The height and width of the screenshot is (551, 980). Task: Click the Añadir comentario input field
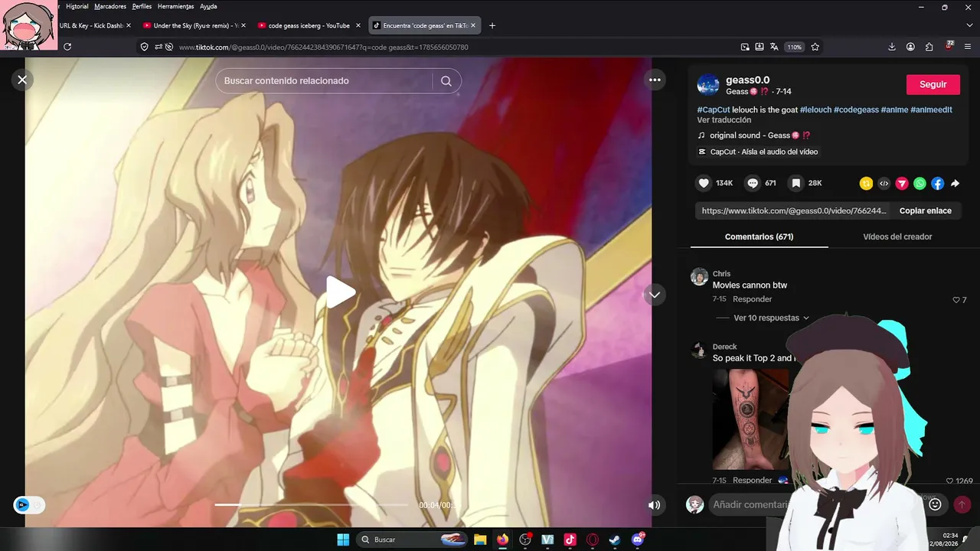click(x=750, y=505)
